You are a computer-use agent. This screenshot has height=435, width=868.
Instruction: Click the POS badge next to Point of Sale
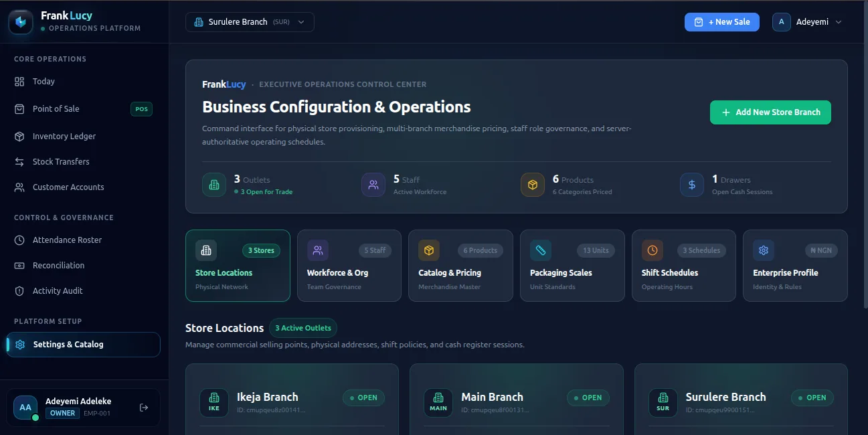click(141, 109)
